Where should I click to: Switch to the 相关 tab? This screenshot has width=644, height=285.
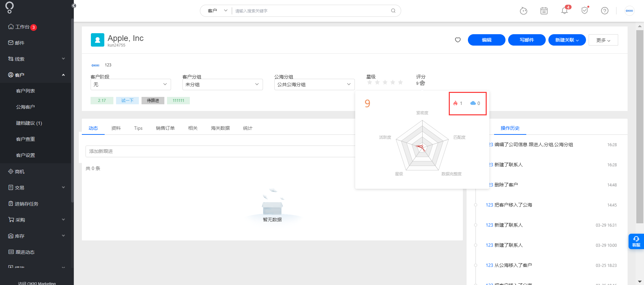point(193,128)
